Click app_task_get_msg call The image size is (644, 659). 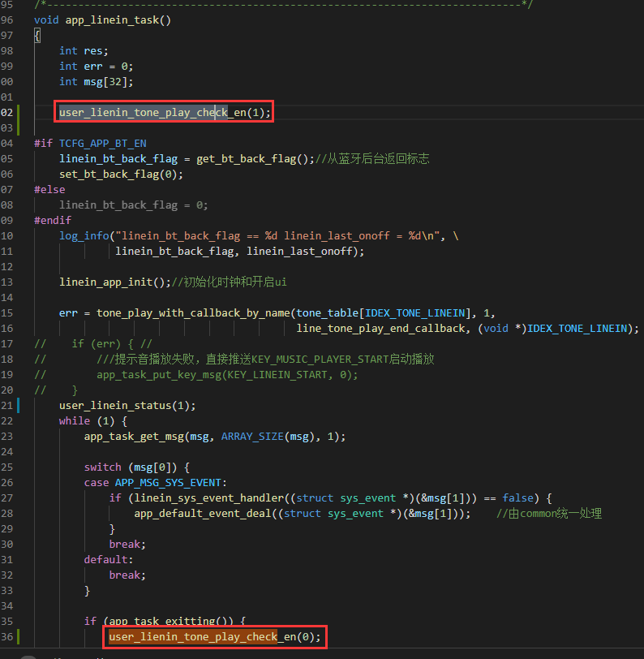click(215, 437)
